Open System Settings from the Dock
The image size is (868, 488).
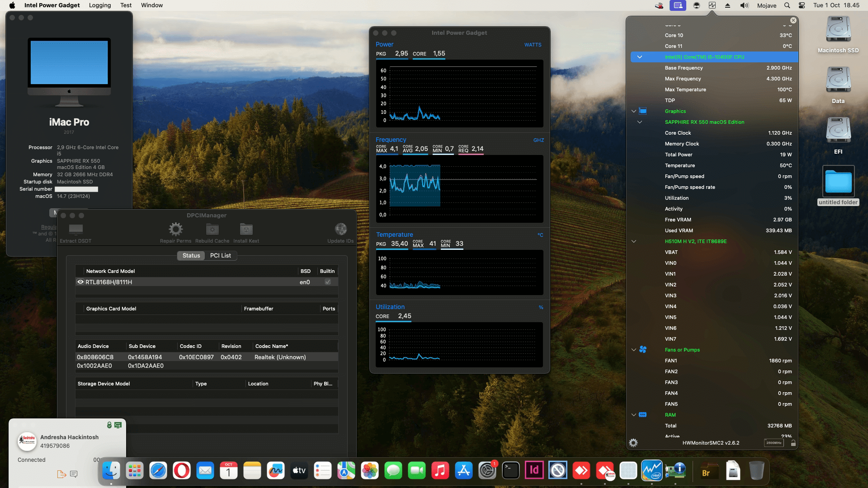pos(487,471)
